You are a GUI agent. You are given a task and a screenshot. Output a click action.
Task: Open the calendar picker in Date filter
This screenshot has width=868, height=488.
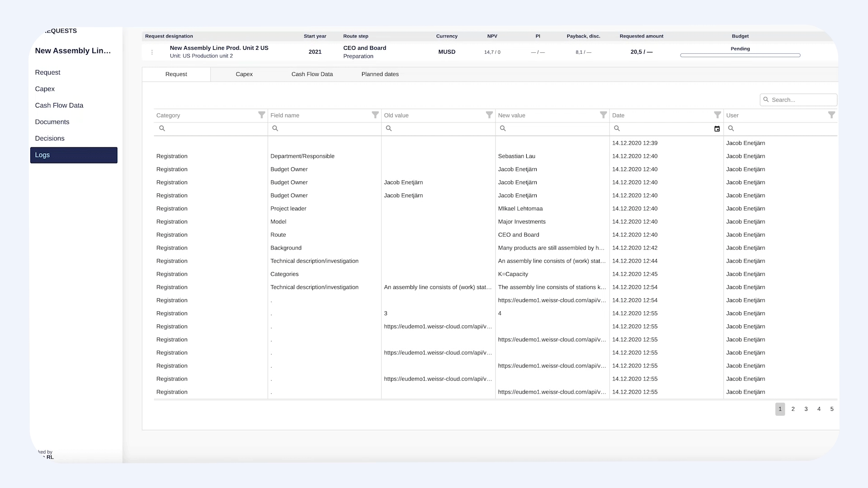(x=717, y=129)
